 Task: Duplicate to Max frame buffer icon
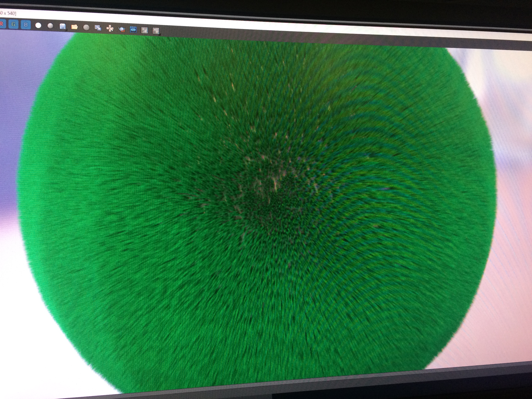click(x=98, y=28)
